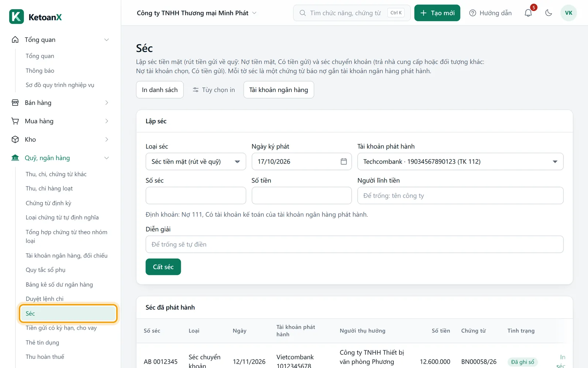This screenshot has width=588, height=368.
Task: Open the Tài khoản phát hành dropdown
Action: [x=460, y=162]
